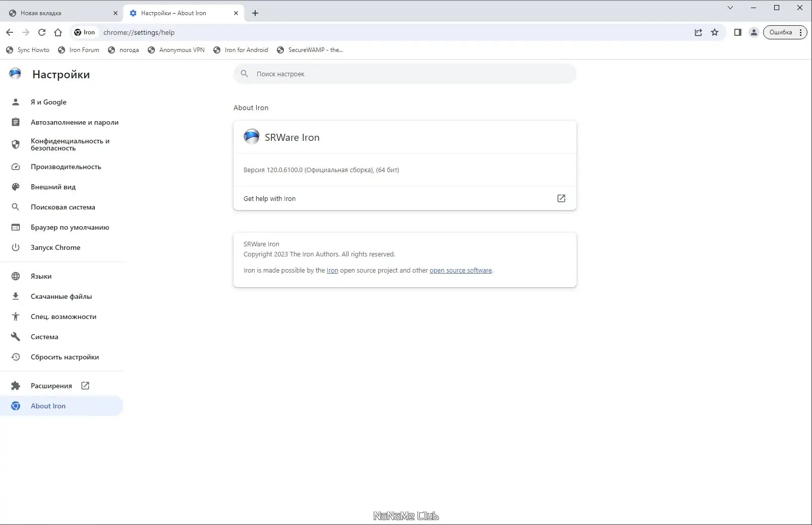The width and height of the screenshot is (812, 525).
Task: Reload the page with the refresh icon
Action: tap(42, 32)
